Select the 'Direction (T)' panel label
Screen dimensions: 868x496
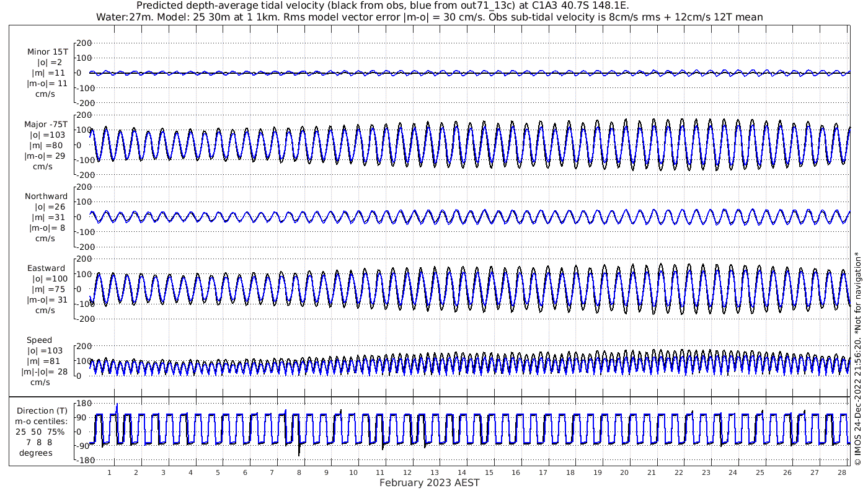click(x=42, y=411)
